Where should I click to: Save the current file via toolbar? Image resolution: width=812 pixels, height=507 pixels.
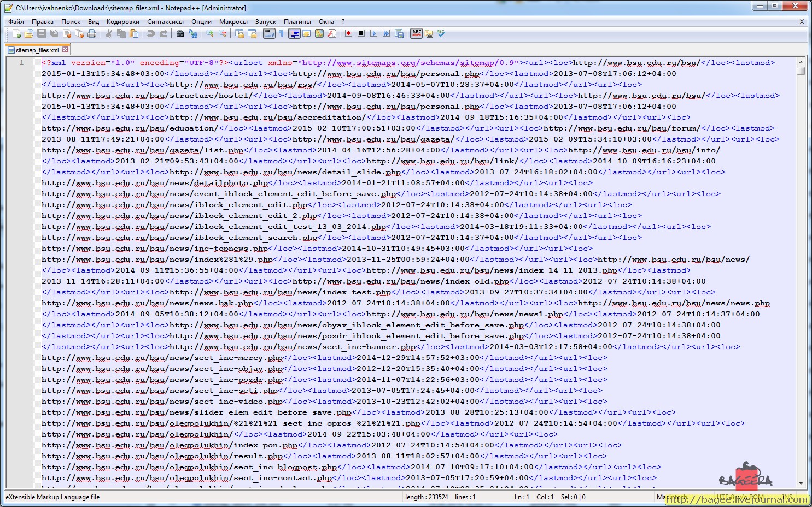pyautogui.click(x=42, y=33)
